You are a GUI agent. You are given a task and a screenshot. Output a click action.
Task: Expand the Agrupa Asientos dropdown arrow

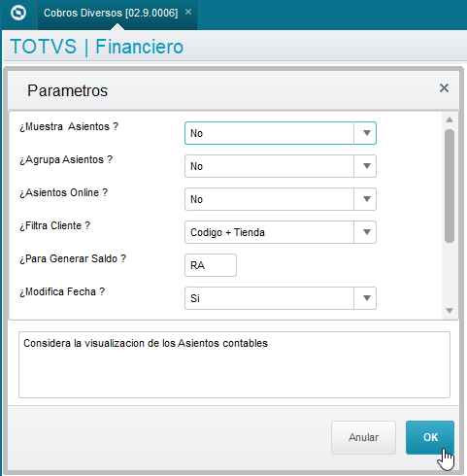pyautogui.click(x=366, y=166)
